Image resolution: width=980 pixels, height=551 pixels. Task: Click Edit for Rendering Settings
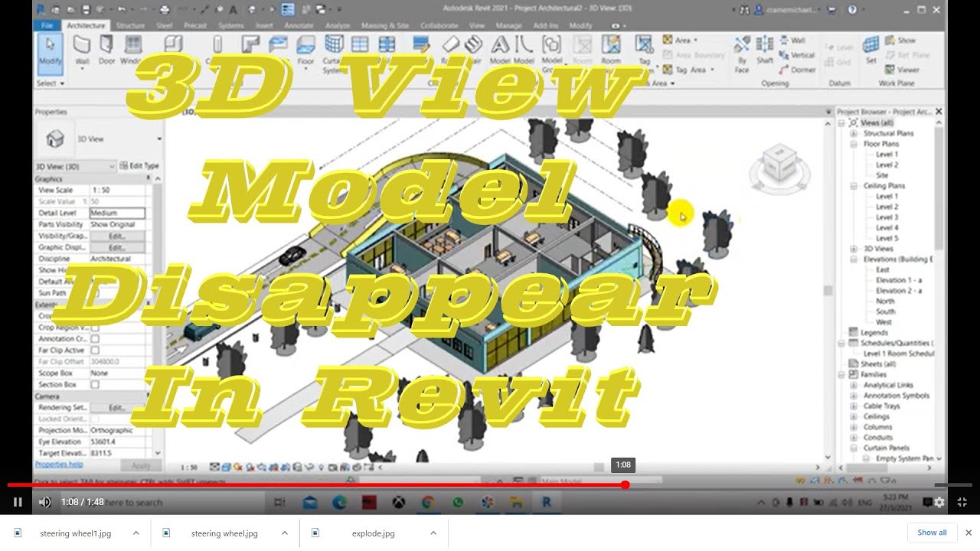tap(116, 407)
